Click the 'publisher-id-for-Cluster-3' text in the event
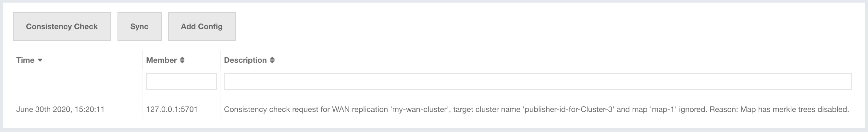The width and height of the screenshot is (868, 132). click(x=568, y=109)
